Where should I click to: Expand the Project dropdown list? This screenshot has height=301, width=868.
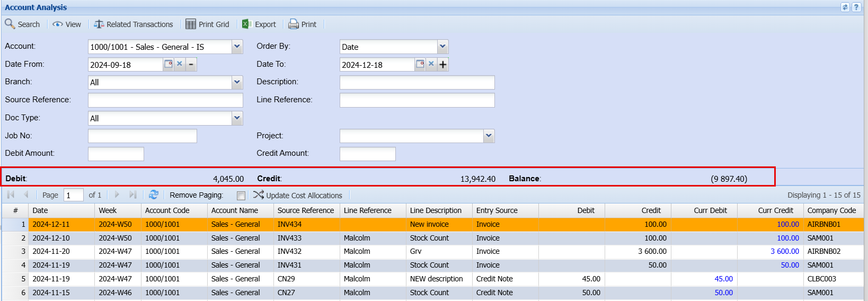point(489,136)
